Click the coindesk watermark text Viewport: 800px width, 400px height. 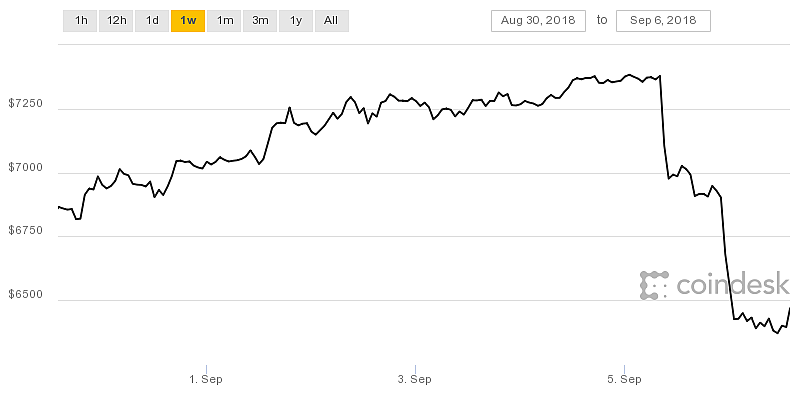click(732, 285)
